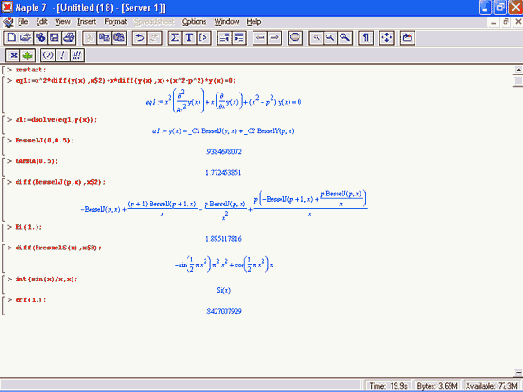The width and height of the screenshot is (523, 392).
Task: Save the worksheet using the floppy disk icon
Action: click(54, 38)
